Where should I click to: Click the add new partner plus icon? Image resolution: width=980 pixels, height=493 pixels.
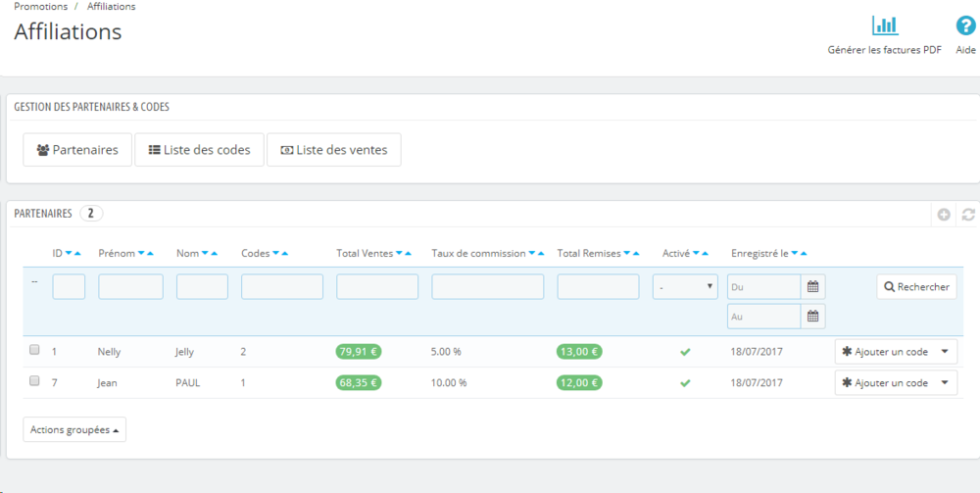point(944,215)
